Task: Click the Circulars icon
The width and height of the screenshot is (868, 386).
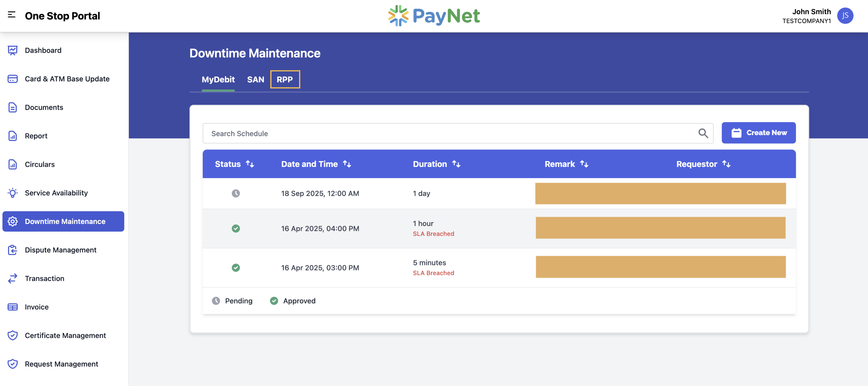Action: [12, 164]
